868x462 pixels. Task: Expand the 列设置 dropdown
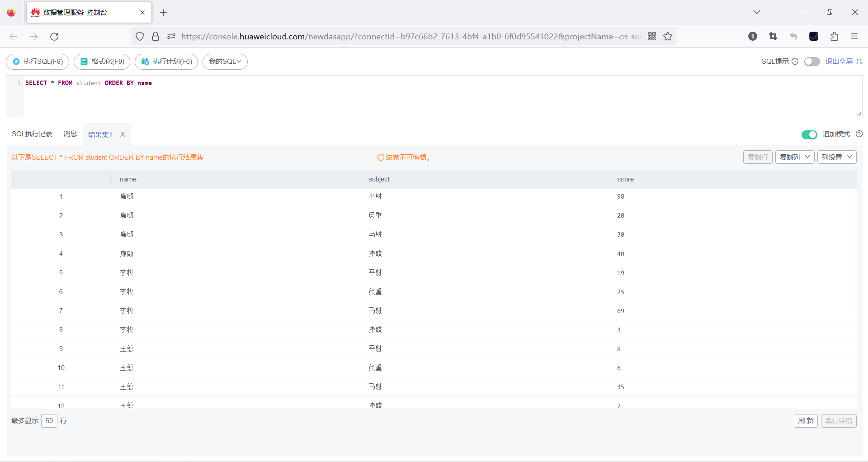click(837, 157)
